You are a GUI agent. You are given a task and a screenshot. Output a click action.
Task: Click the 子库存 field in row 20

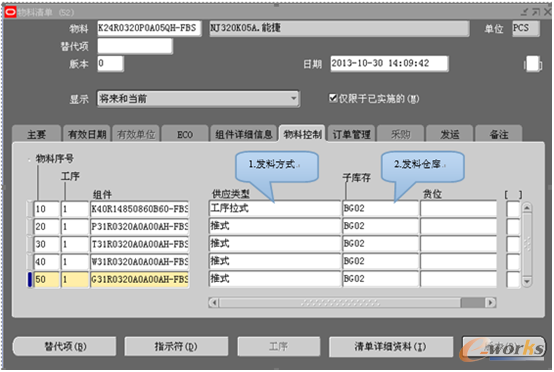tap(381, 226)
